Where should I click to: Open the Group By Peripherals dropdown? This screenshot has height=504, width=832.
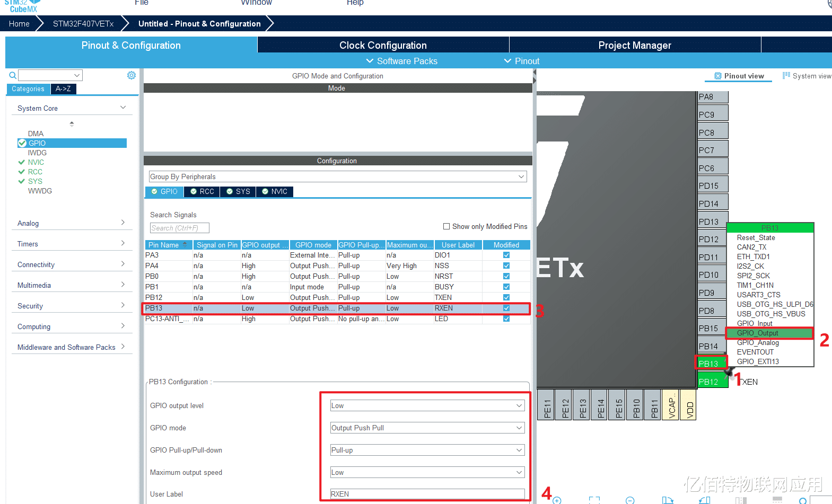tap(338, 176)
